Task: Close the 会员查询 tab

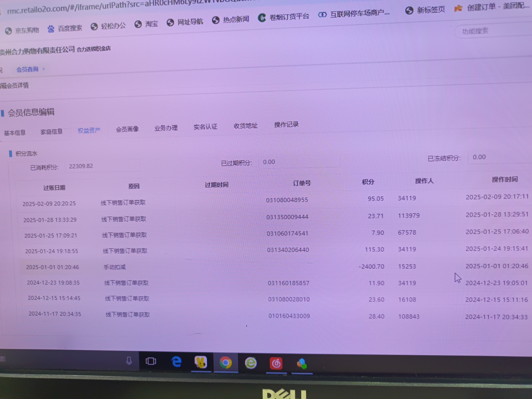Action: click(44, 69)
